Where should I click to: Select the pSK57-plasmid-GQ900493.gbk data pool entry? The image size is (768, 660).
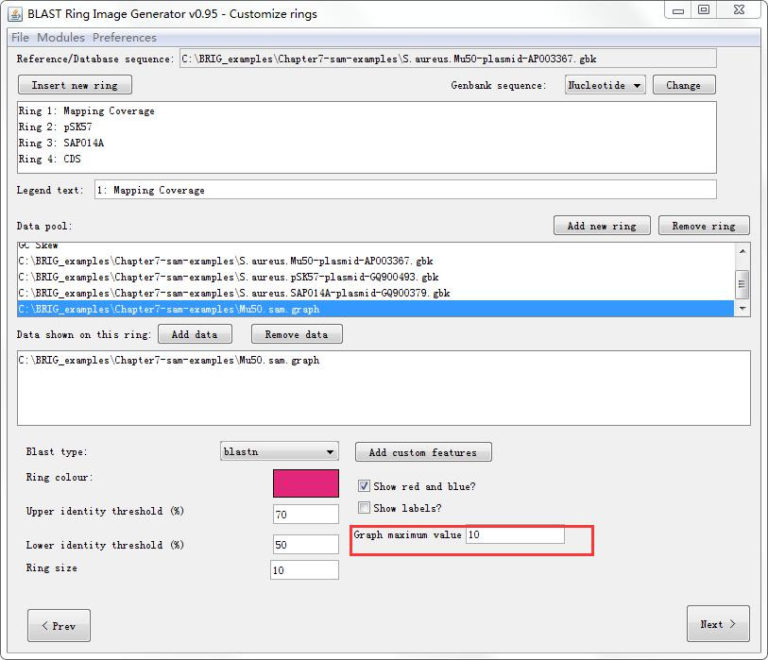click(375, 277)
